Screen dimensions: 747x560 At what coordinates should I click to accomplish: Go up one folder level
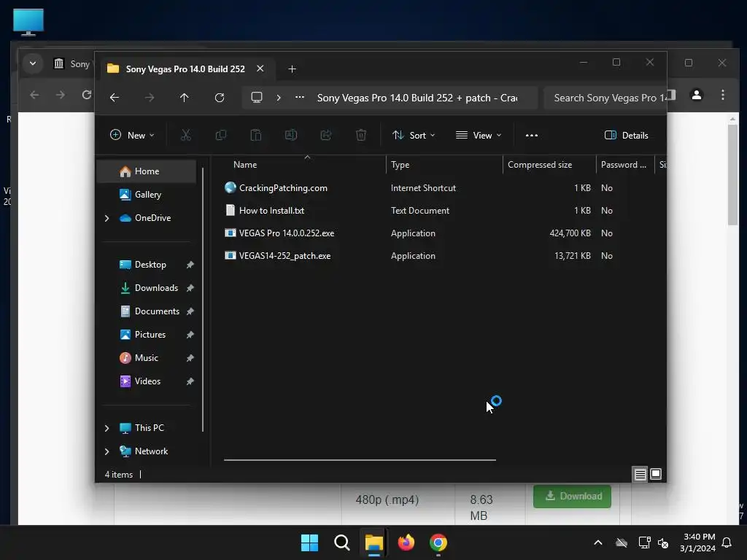tap(185, 98)
